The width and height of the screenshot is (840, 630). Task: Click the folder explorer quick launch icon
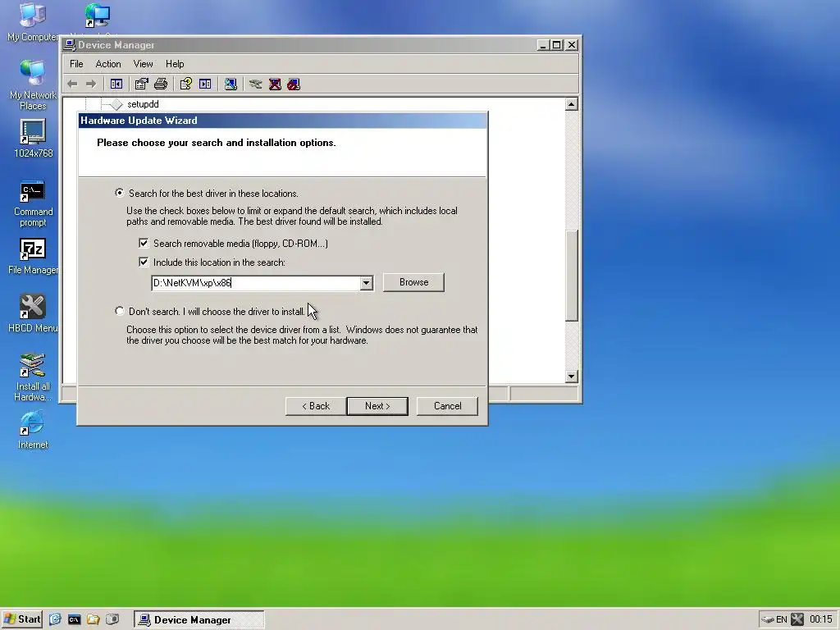tap(94, 619)
